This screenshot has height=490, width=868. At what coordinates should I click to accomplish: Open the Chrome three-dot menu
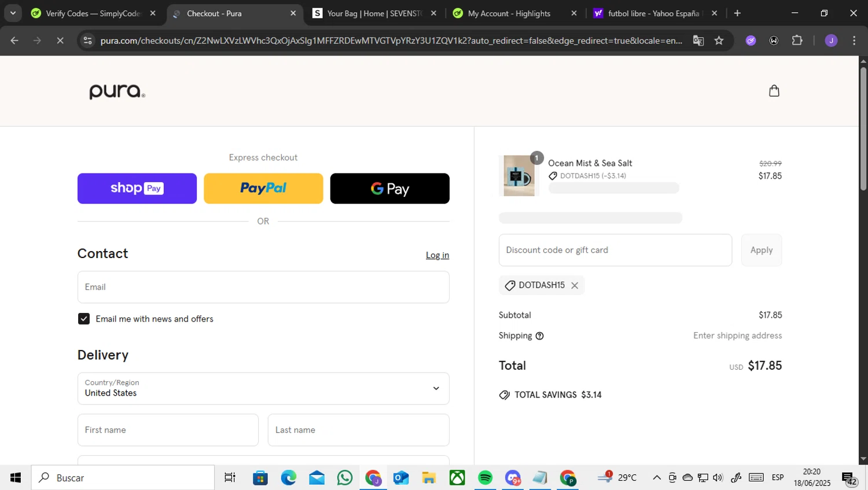(x=854, y=40)
